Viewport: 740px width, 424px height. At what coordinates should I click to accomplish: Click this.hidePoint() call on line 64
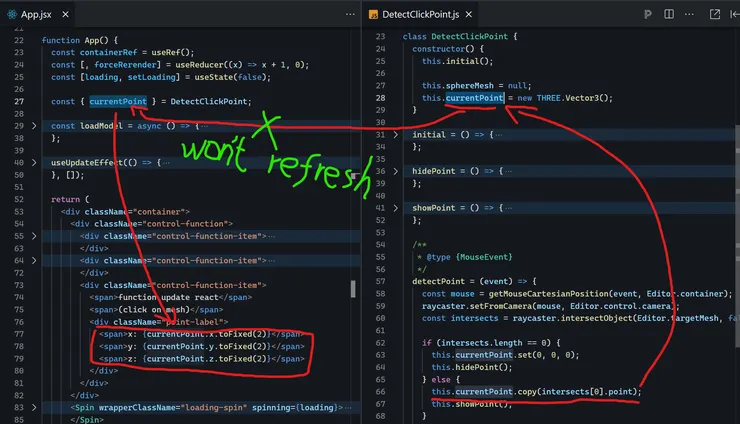469,367
